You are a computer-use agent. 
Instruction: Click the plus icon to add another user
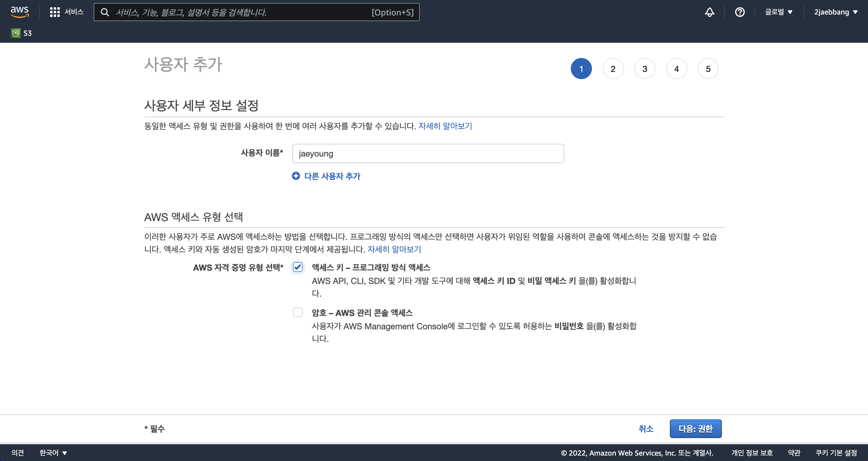pos(296,176)
